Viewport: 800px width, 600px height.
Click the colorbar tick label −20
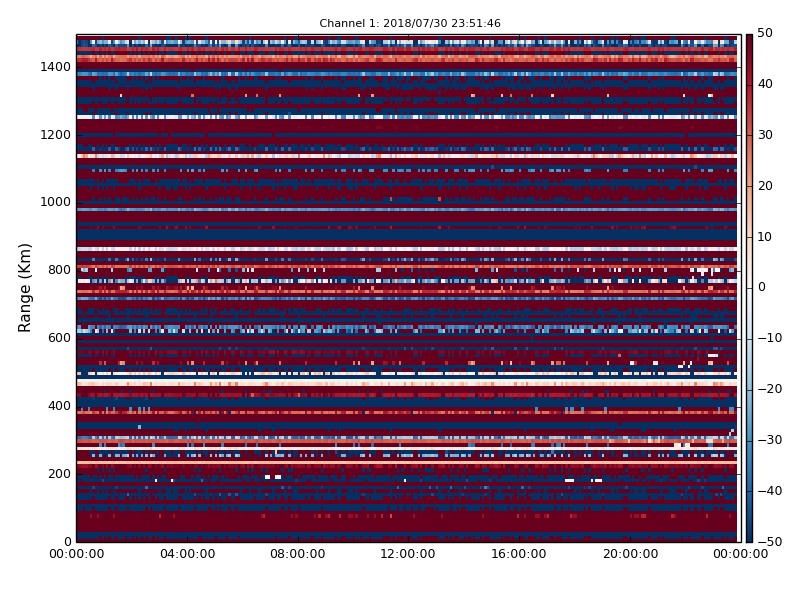[770, 389]
